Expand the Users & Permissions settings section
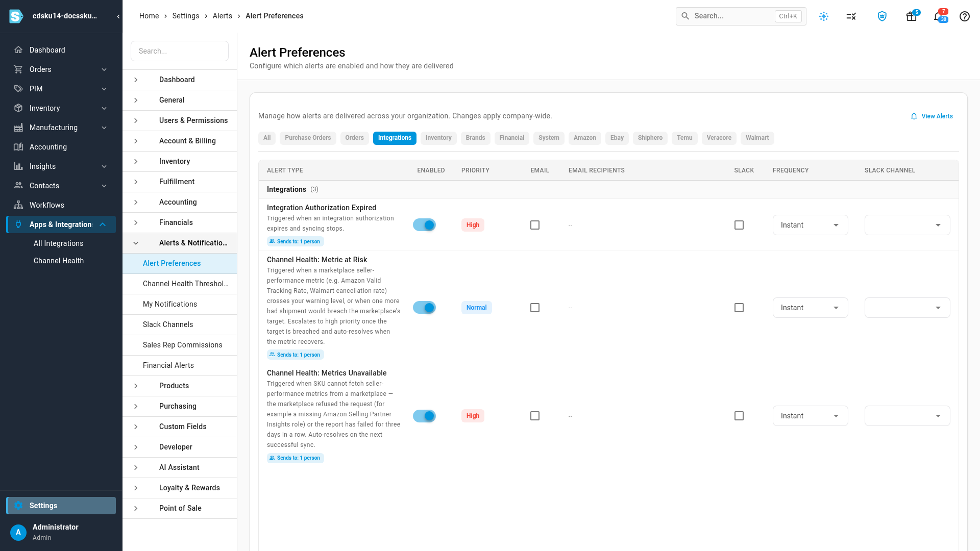Viewport: 980px width, 551px height. (180, 120)
